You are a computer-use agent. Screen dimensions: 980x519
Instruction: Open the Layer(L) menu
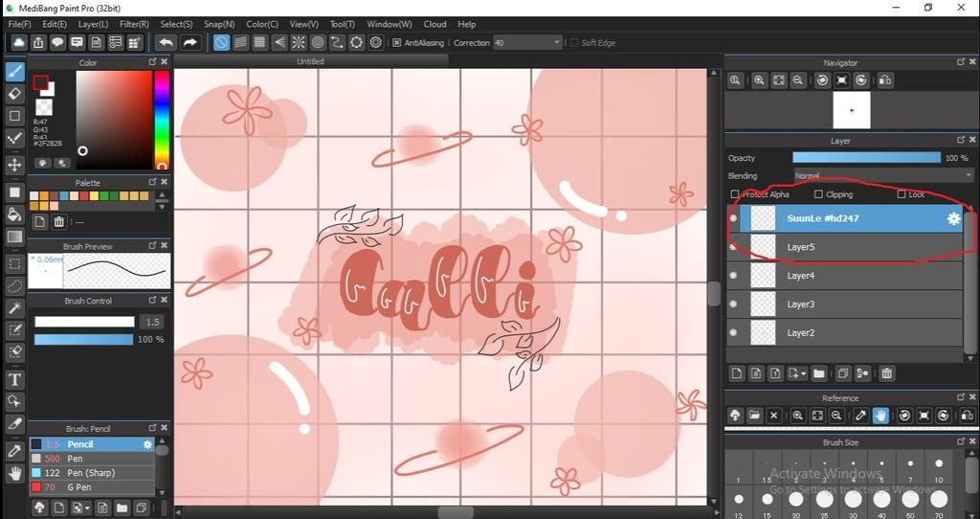click(x=93, y=24)
